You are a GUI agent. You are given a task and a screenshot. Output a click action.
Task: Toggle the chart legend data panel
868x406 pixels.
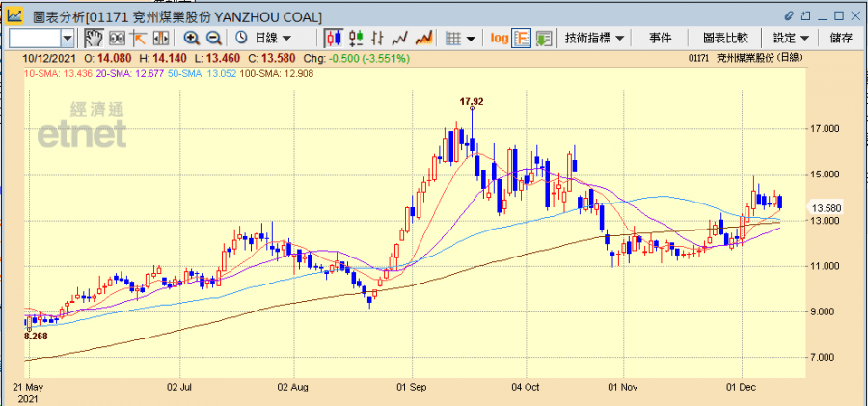click(x=522, y=38)
